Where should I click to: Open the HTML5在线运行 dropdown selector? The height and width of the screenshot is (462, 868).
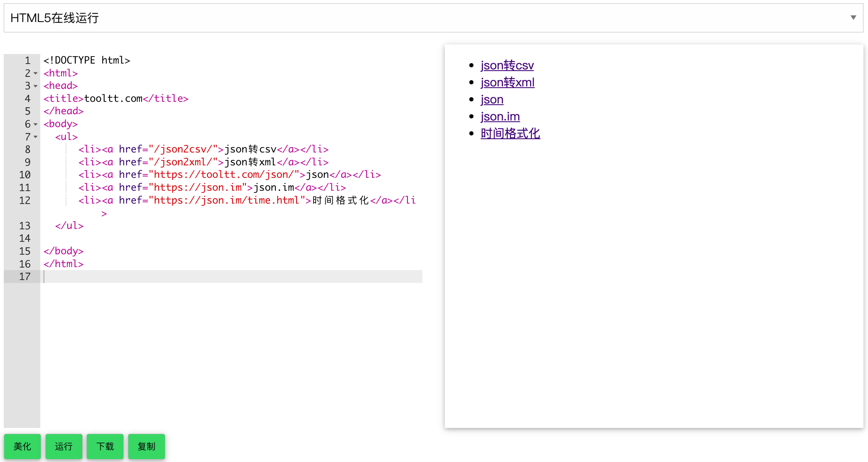click(x=433, y=18)
